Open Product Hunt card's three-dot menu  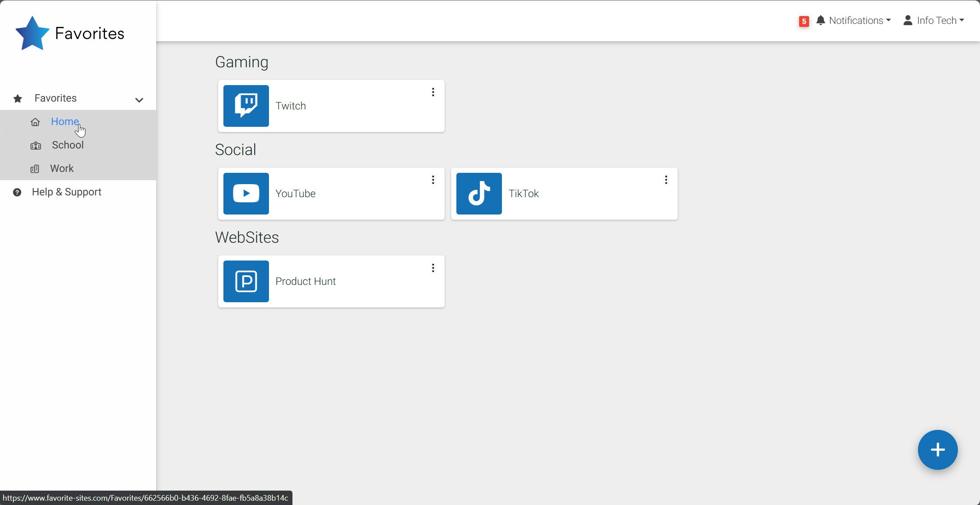433,268
